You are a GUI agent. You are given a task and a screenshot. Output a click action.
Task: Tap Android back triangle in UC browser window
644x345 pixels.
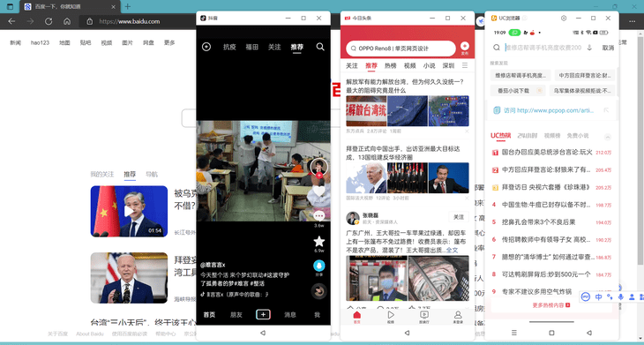589,333
